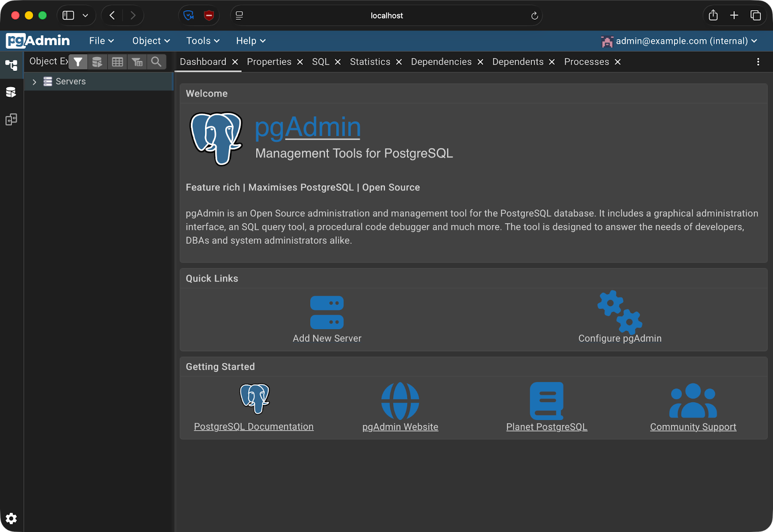The width and height of the screenshot is (773, 532).
Task: Show the browser tab overview
Action: (x=756, y=15)
